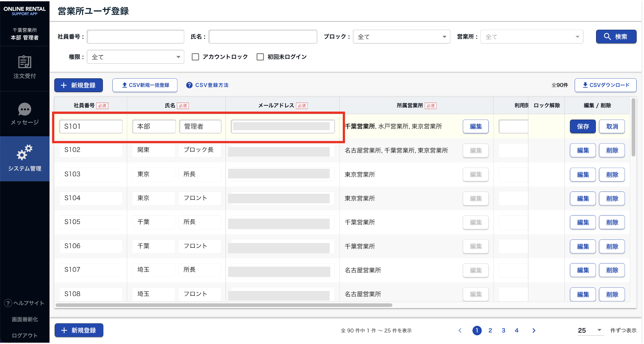The image size is (644, 344).
Task: Click ログアウト in the sidebar
Action: tap(25, 335)
